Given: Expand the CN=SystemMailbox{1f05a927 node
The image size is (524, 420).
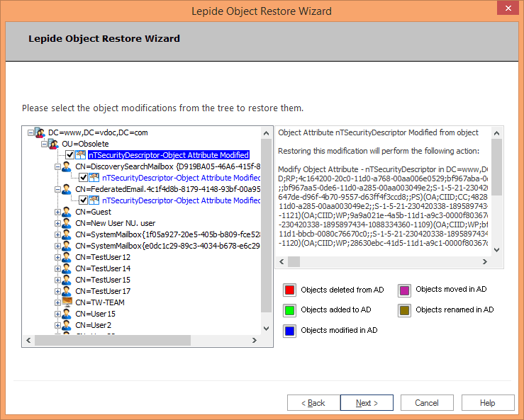Looking at the screenshot, I should tap(57, 234).
